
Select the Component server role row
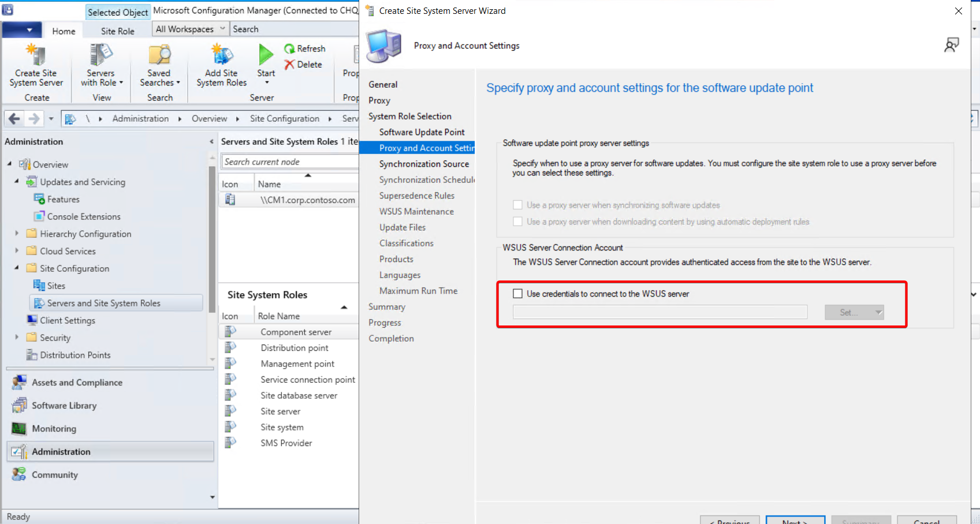click(x=289, y=332)
